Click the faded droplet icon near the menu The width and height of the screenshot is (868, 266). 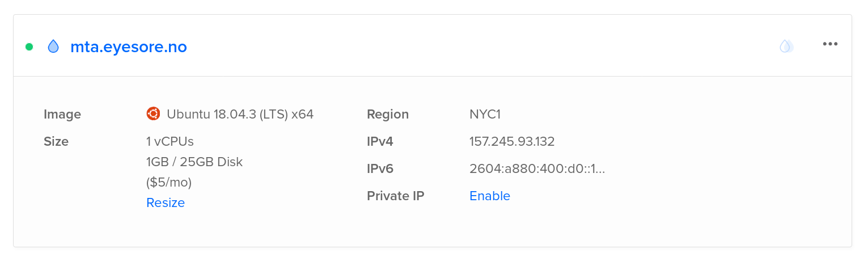[786, 46]
